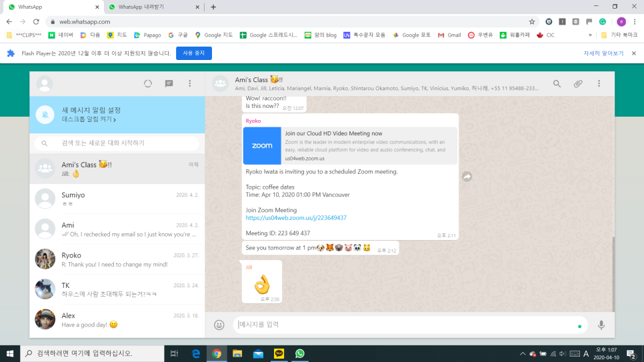Click the chat scrollbar

coord(613,273)
